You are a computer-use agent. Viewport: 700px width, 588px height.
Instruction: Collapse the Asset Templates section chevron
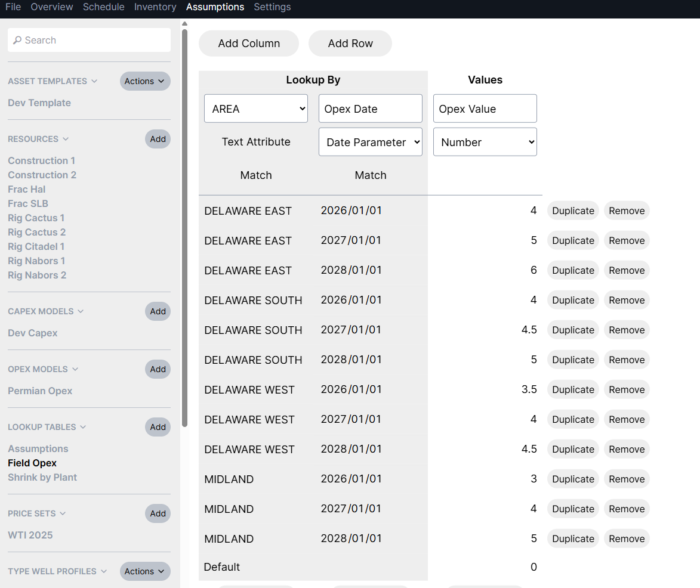coord(94,81)
